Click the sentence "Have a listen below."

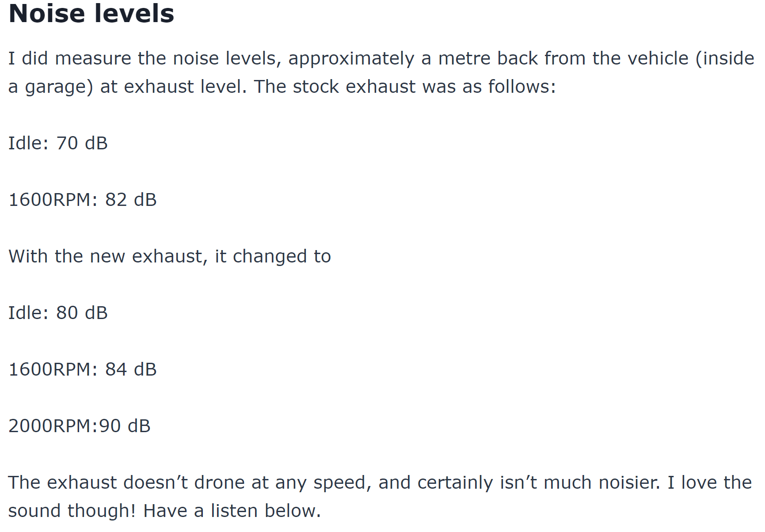tap(232, 511)
